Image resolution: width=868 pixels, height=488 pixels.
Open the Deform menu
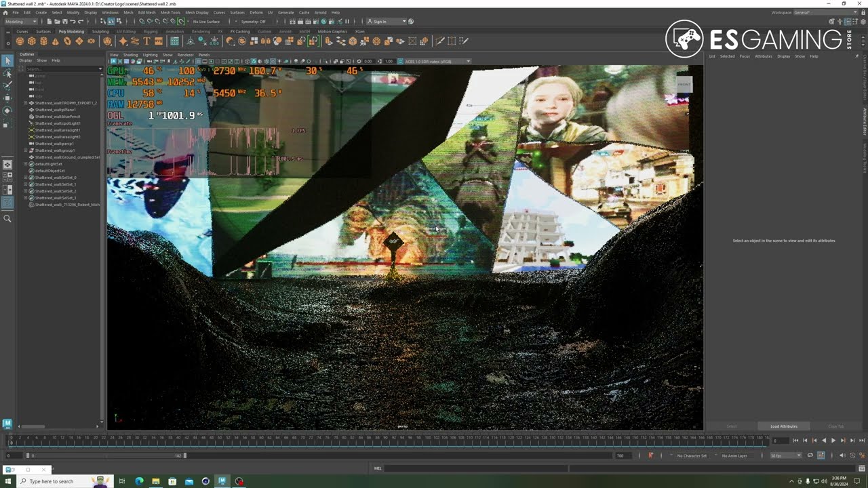(256, 12)
